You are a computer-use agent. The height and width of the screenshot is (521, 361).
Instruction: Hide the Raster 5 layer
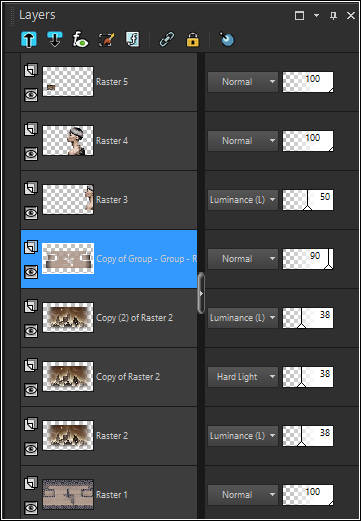31,96
